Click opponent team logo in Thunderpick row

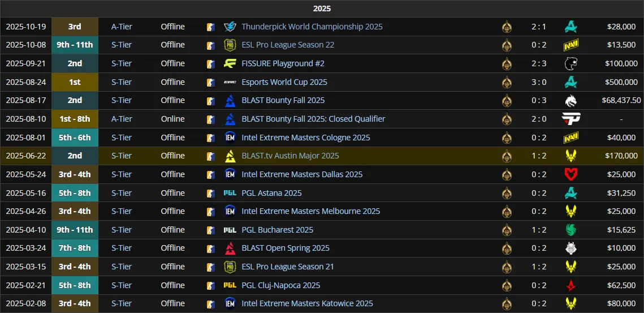[x=570, y=27]
